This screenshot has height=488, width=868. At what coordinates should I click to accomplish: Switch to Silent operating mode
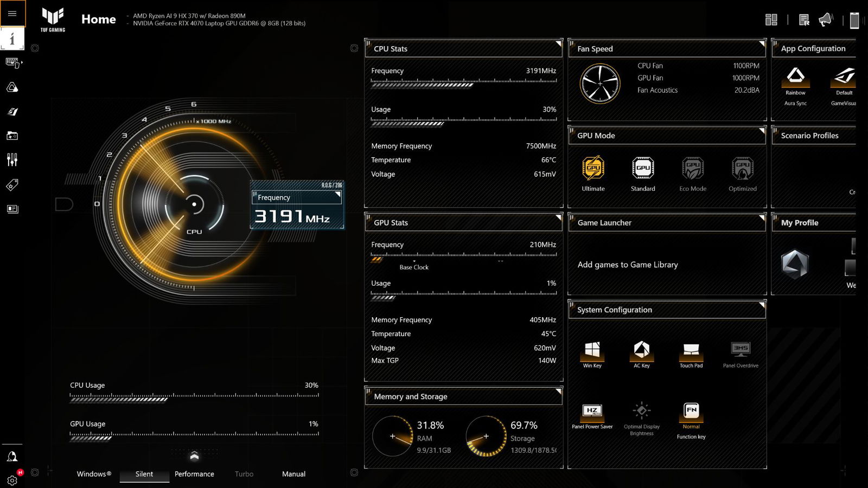point(144,474)
